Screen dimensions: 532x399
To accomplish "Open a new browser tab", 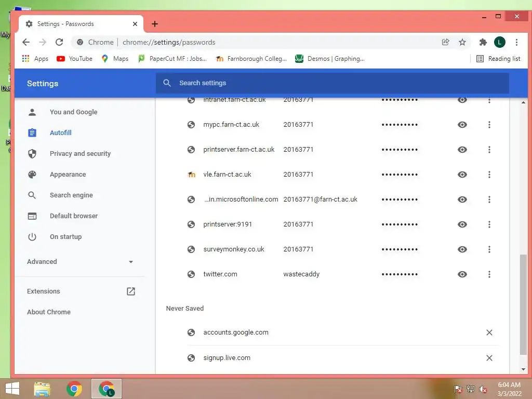I will (x=155, y=24).
